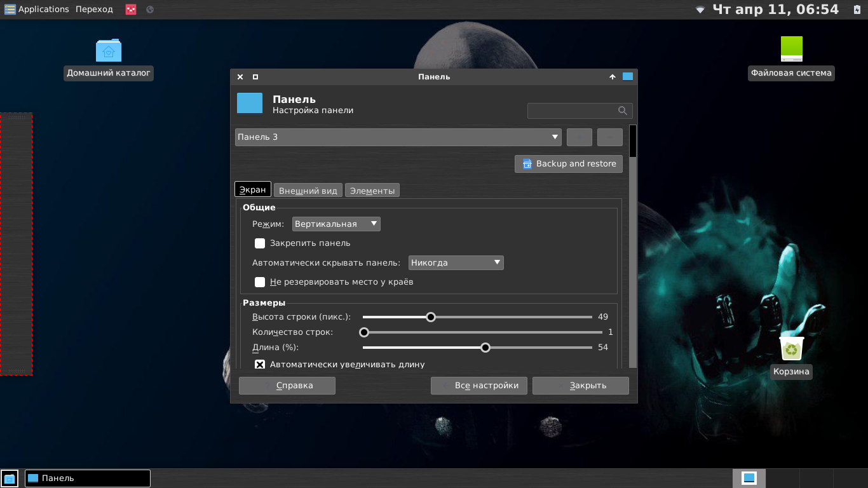
Task: Click the add new panel plus button
Action: coord(579,137)
